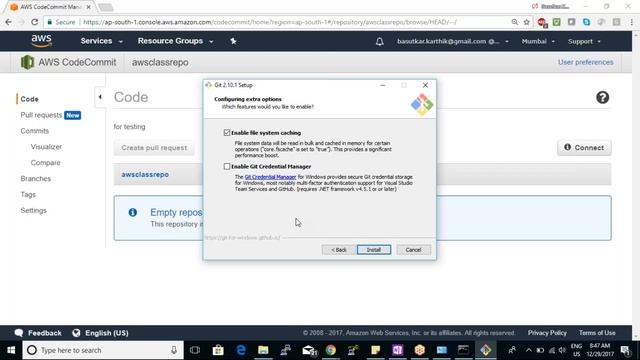Open Microsoft Store from taskbar
The image size is (640, 360).
pos(218,350)
